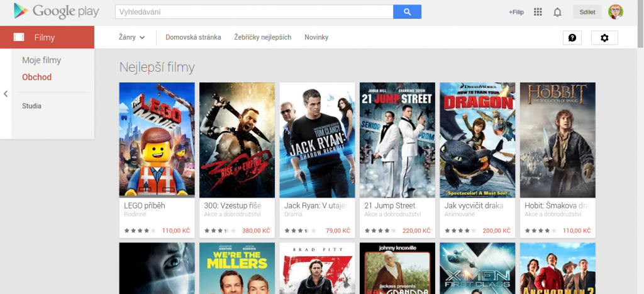Image resolution: width=644 pixels, height=294 pixels.
Task: Click the 79,00 Kč price button
Action: click(338, 230)
